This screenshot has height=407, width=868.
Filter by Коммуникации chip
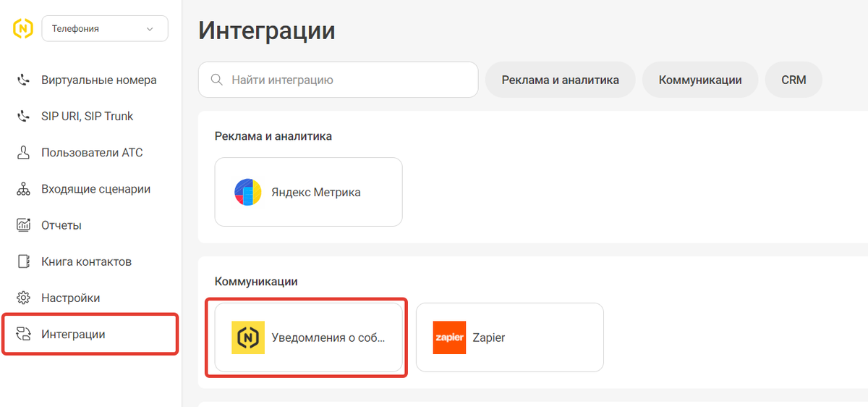pyautogui.click(x=700, y=80)
